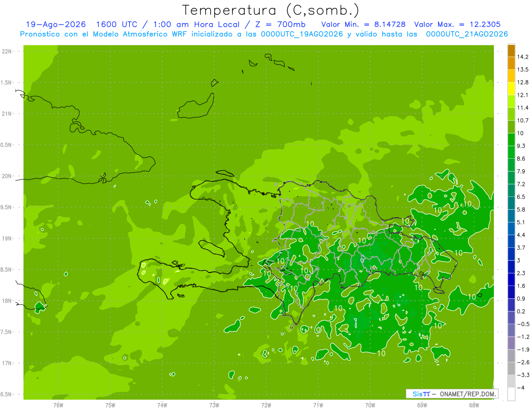
Task: Click the 18N latitude axis label
Action: point(7,301)
